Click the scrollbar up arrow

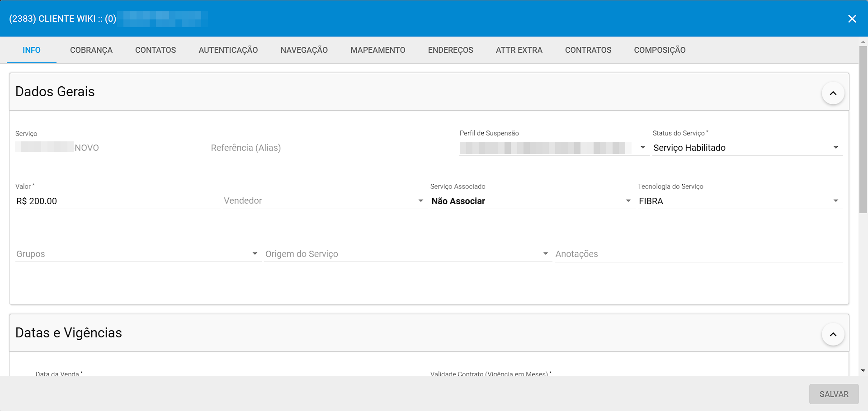coord(863,42)
